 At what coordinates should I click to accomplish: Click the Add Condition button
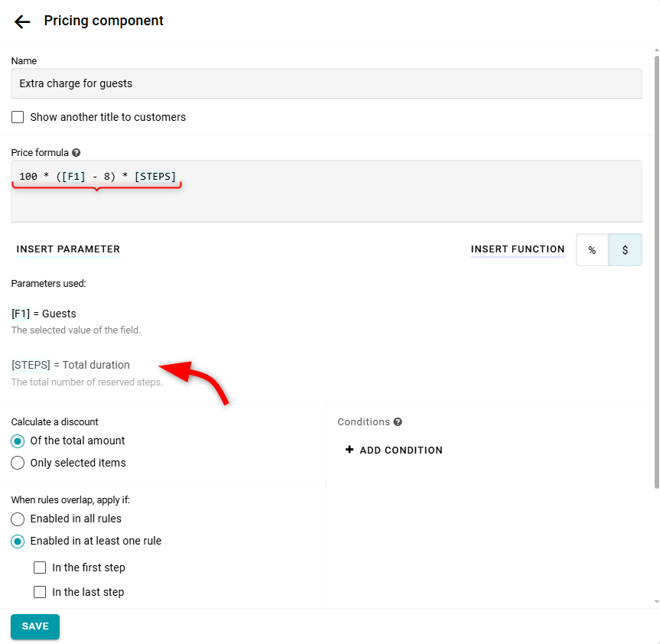pyautogui.click(x=401, y=450)
